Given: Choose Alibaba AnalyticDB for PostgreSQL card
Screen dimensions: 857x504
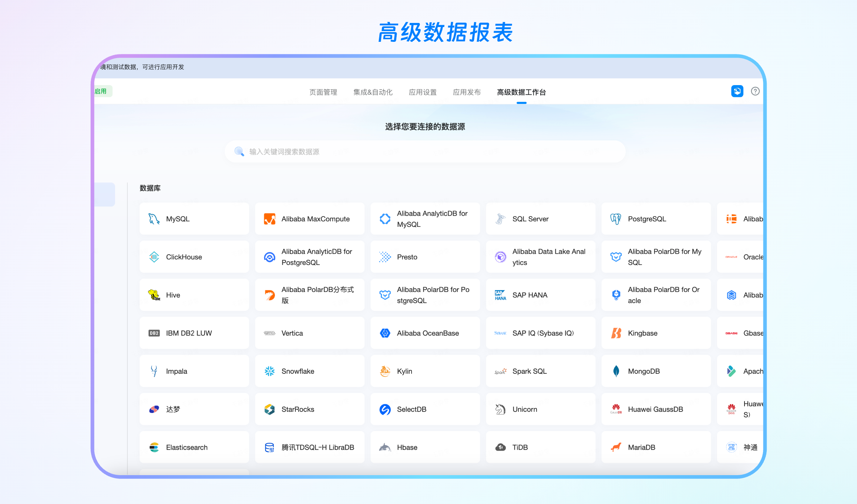Looking at the screenshot, I should [310, 257].
